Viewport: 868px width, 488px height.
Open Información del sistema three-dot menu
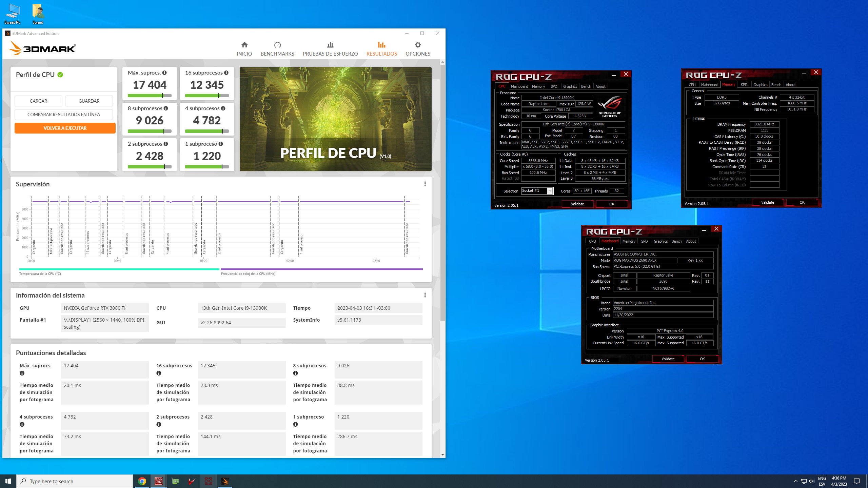[x=425, y=295]
